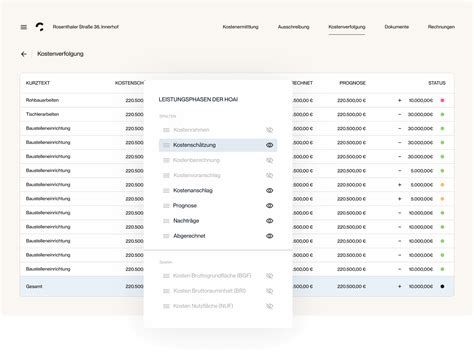Grab the drag handle of Kostenrahmen
The width and height of the screenshot is (474, 363).
pos(166,130)
